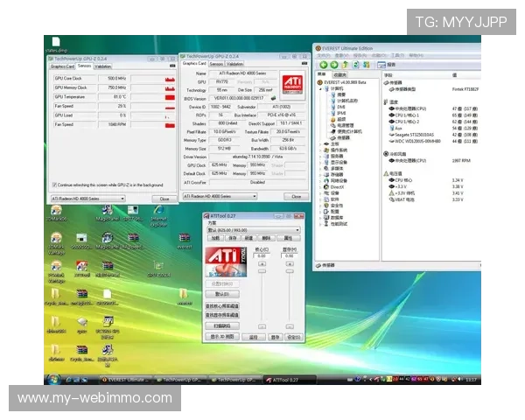
Task: Click the ATI Tool logo image in ATITool
Action: (x=226, y=262)
